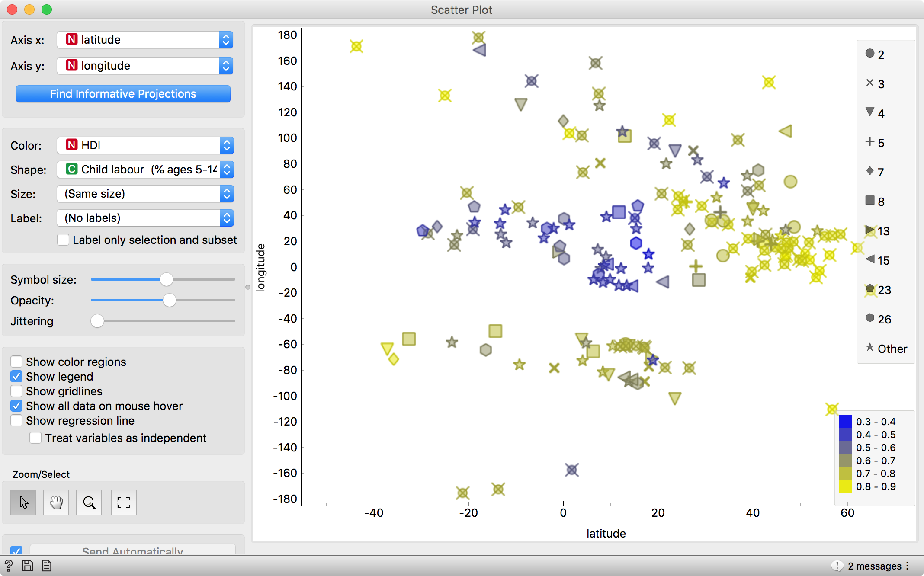The image size is (924, 576).
Task: Activate the pan (hand) tool
Action: coord(56,502)
